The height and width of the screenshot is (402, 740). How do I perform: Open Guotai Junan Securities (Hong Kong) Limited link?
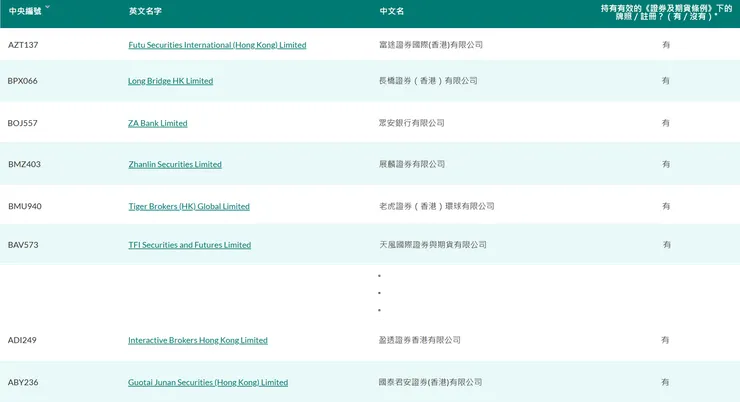tap(208, 382)
